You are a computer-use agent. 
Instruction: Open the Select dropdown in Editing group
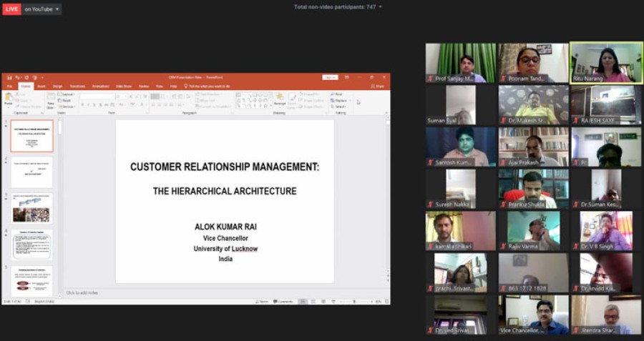pyautogui.click(x=340, y=107)
